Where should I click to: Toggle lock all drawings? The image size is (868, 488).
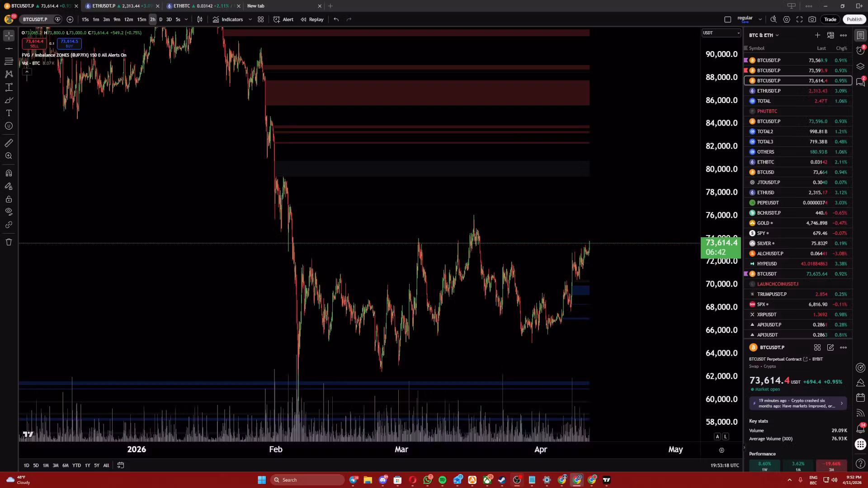click(9, 199)
